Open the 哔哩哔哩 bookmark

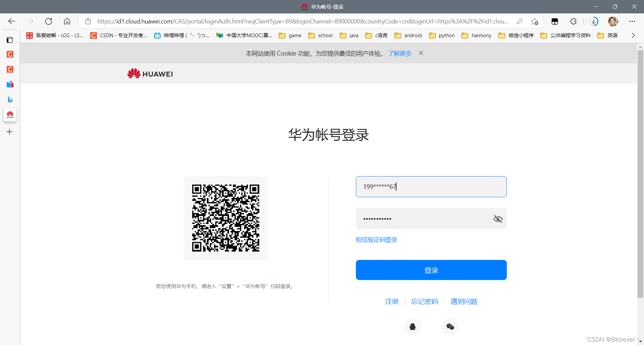point(181,36)
